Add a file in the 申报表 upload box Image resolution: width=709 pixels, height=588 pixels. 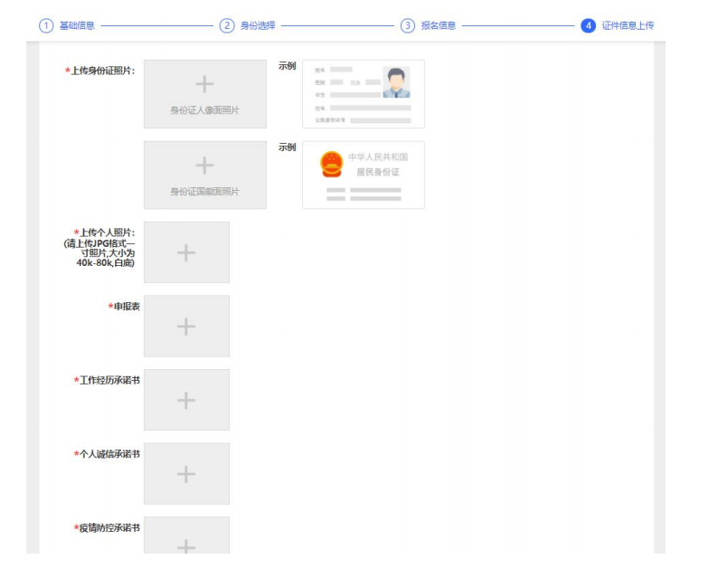(186, 326)
